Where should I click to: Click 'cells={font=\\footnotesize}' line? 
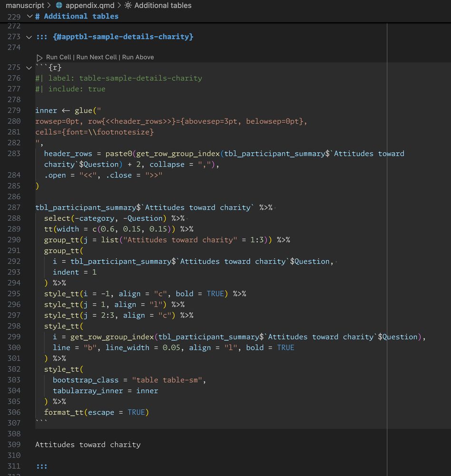click(94, 132)
